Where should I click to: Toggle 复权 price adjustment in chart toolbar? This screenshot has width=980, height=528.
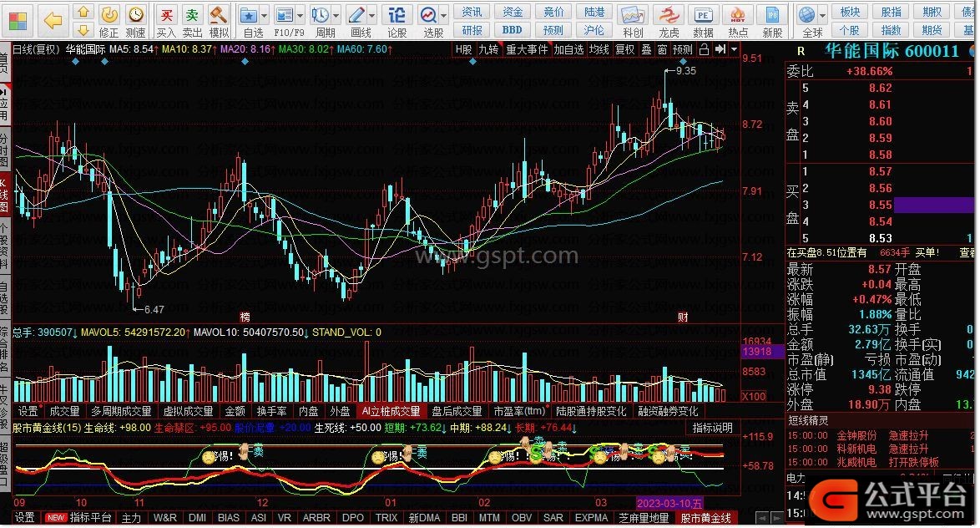[x=624, y=49]
